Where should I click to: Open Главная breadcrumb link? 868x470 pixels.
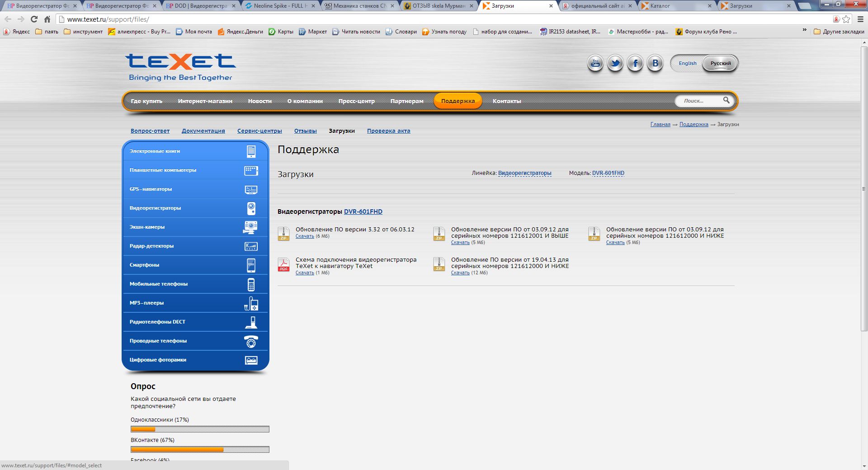coord(660,124)
